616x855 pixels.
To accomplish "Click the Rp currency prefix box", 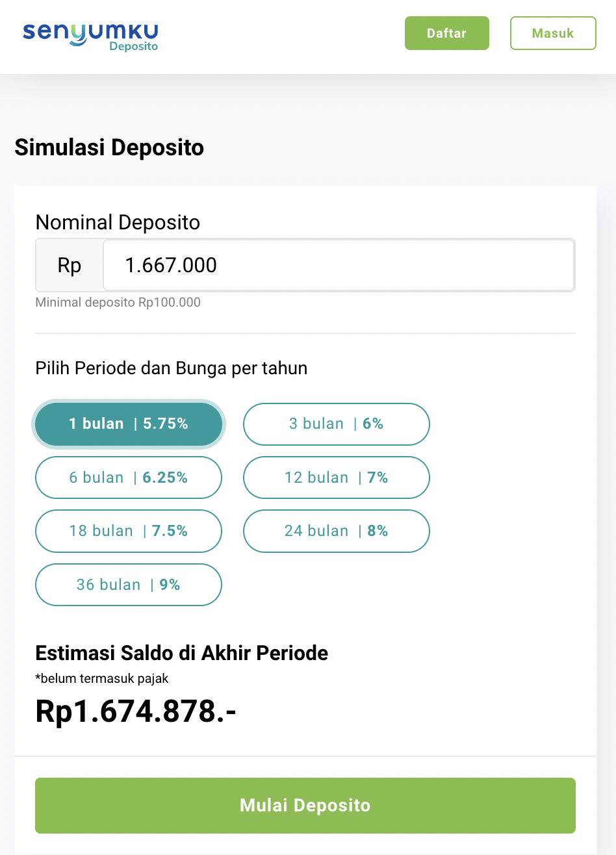I will coord(70,265).
